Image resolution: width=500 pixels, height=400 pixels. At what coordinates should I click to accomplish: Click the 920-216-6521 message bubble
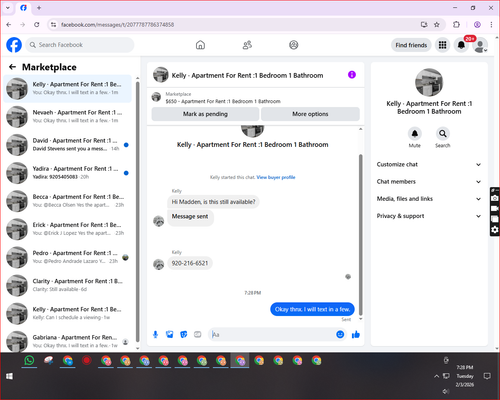pos(190,263)
